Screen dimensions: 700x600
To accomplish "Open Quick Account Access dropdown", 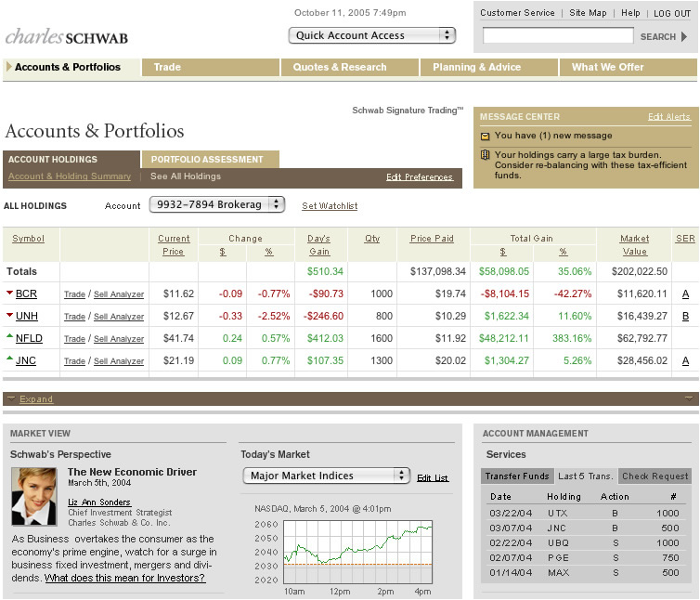I will pos(372,35).
